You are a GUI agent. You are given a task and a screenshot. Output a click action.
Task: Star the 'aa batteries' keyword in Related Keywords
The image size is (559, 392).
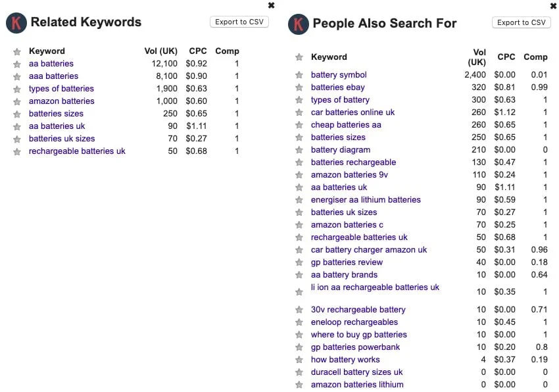(x=16, y=64)
